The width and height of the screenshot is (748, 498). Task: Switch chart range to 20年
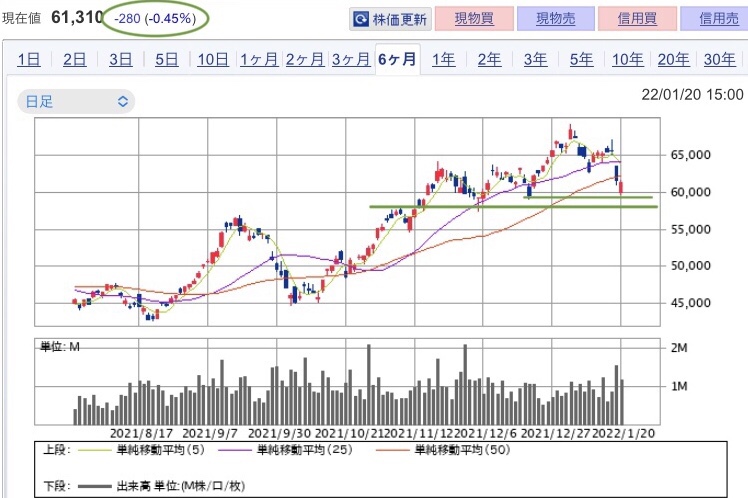click(x=673, y=60)
